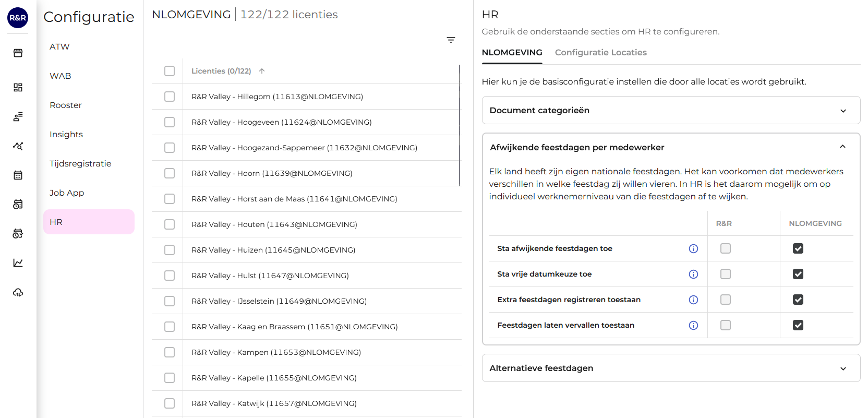The height and width of the screenshot is (418, 868).
Task: Open Rooster configuration menu item
Action: coord(89,105)
